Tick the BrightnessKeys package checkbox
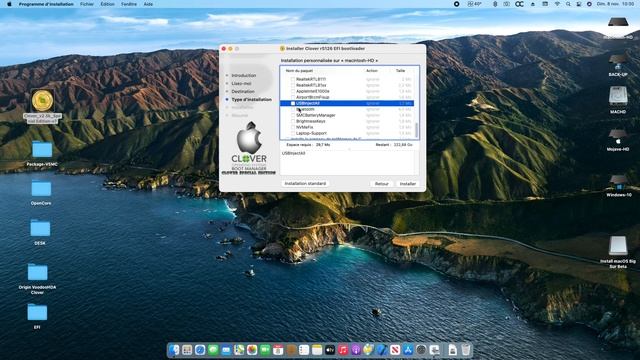 point(293,121)
